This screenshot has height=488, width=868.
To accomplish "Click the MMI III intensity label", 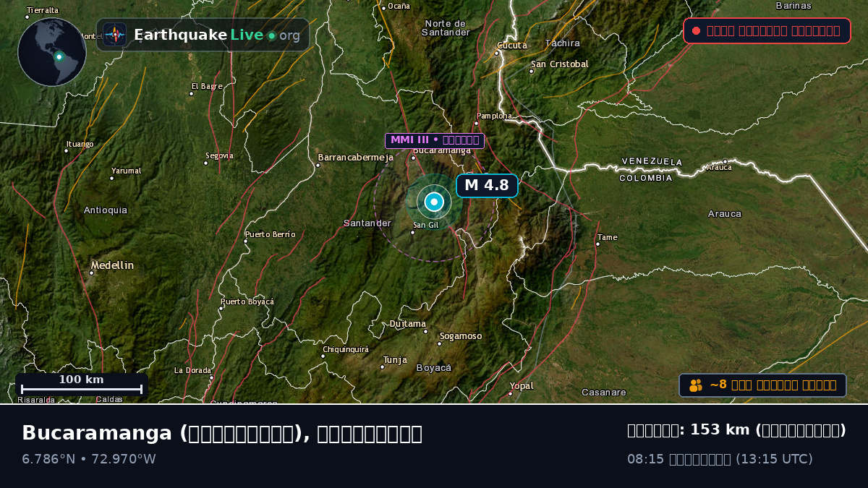I will click(435, 140).
